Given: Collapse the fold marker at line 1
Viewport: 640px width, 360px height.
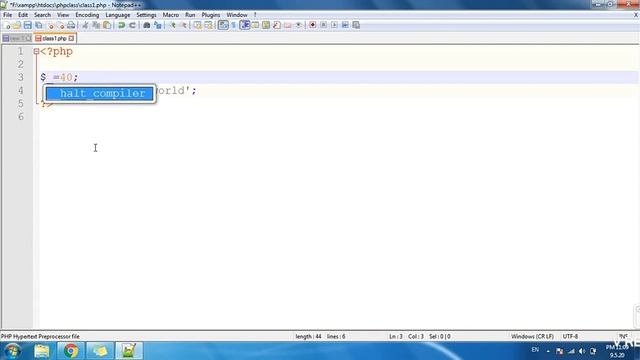Looking at the screenshot, I should [x=36, y=51].
